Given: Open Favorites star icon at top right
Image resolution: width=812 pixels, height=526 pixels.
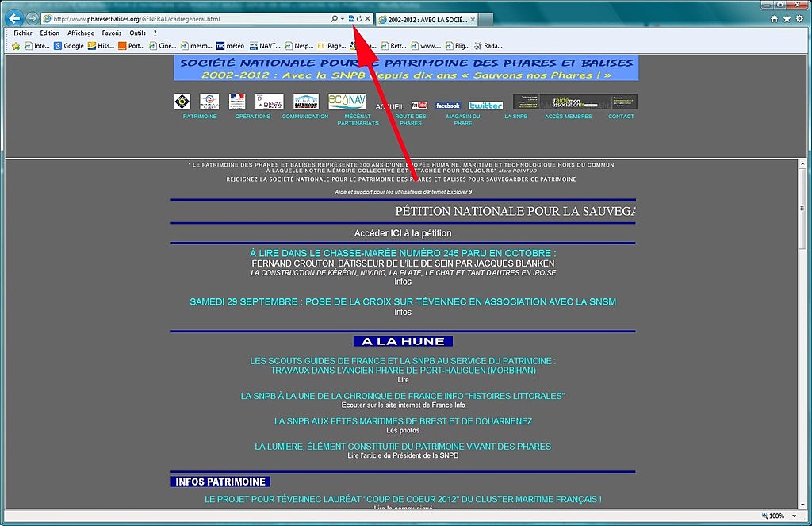Looking at the screenshot, I should (x=787, y=19).
